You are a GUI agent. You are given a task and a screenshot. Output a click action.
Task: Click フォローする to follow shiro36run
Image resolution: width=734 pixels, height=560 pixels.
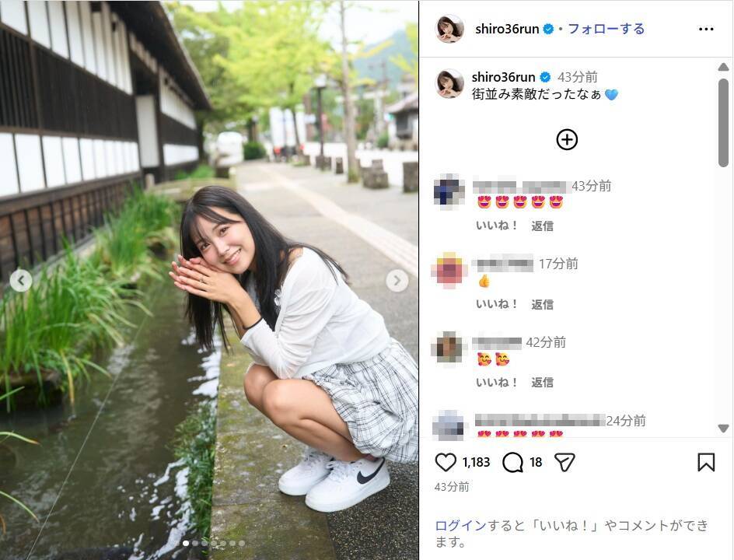click(x=606, y=29)
